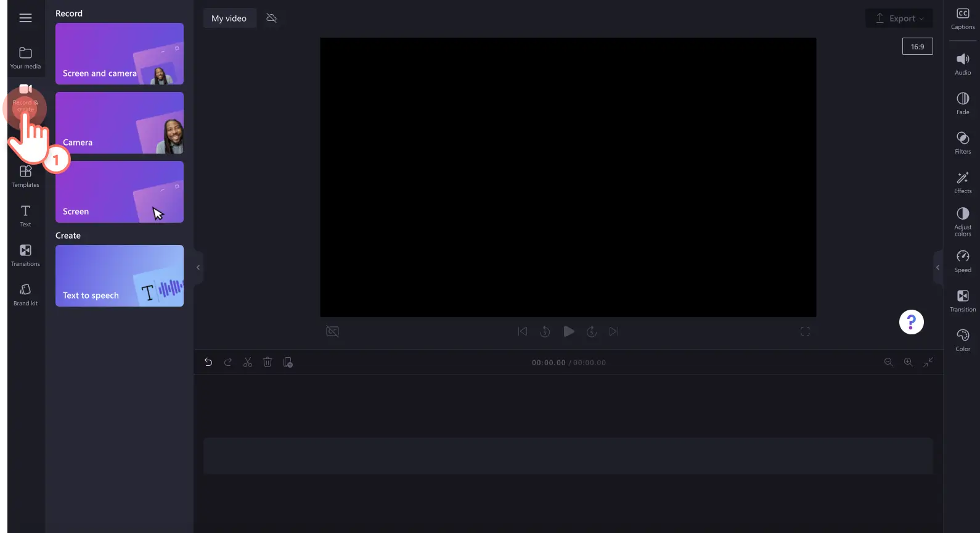Open Your media tab
The height and width of the screenshot is (533, 980).
[x=25, y=58]
